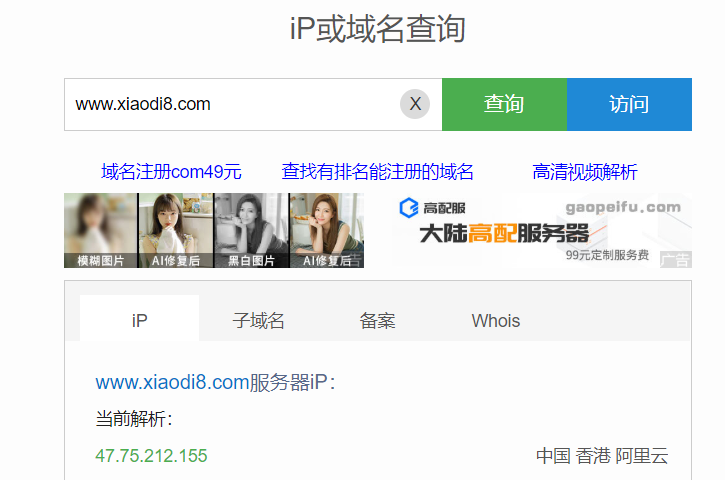
Task: Click the first AI修复后 thumbnail
Action: point(176,230)
